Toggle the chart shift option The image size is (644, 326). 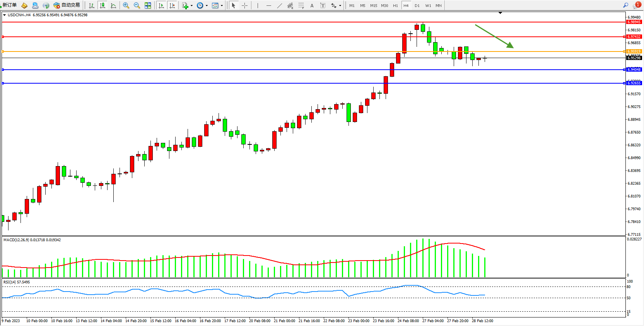click(x=172, y=5)
